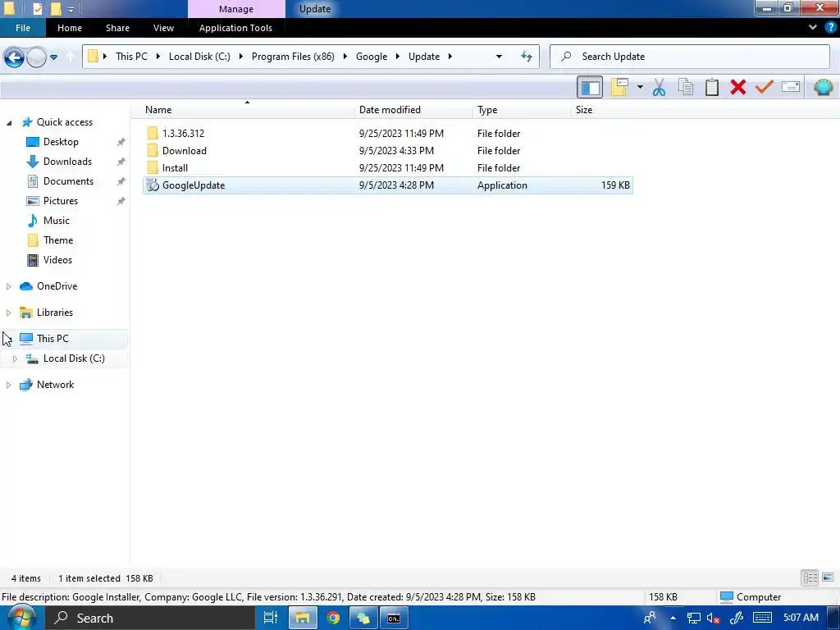The image size is (840, 630).
Task: Open the dropdown arrow after Update breadcrumb
Action: point(450,57)
